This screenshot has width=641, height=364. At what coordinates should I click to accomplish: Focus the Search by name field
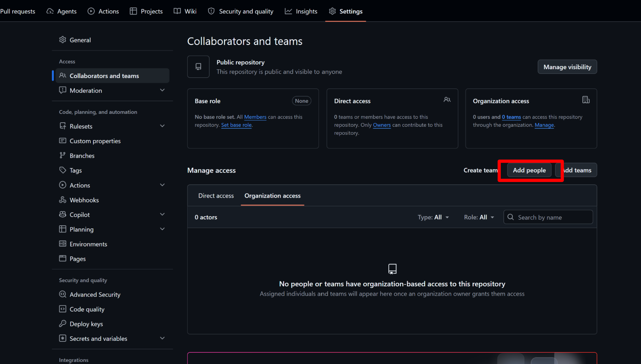[x=548, y=217]
